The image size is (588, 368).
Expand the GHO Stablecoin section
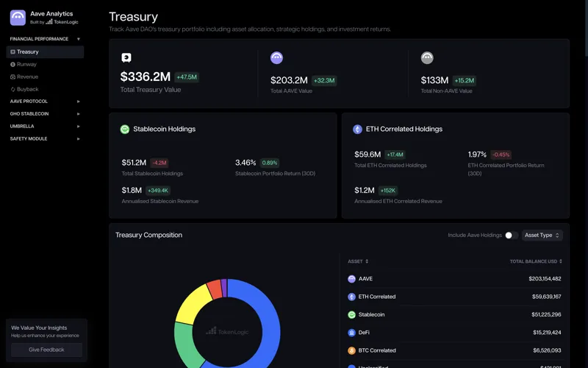(79, 114)
